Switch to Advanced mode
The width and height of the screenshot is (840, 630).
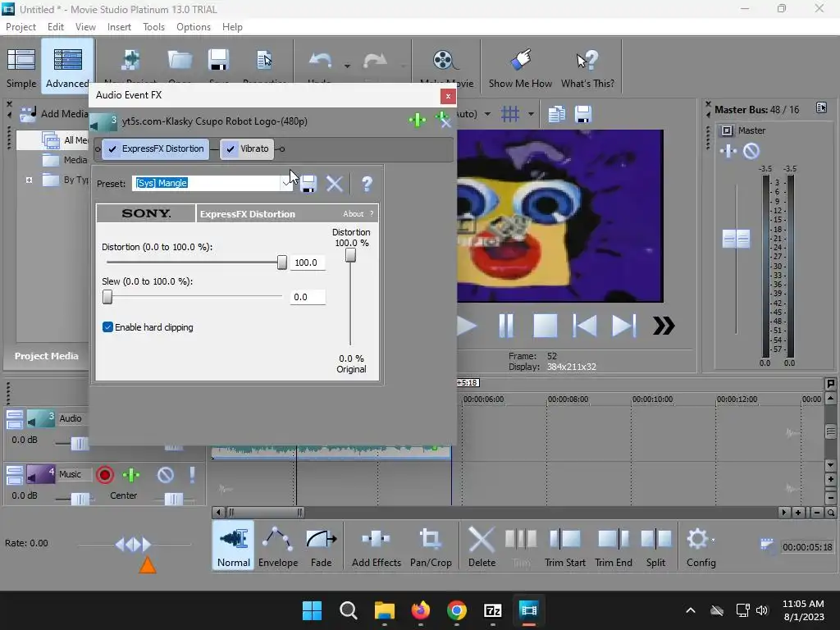point(67,66)
